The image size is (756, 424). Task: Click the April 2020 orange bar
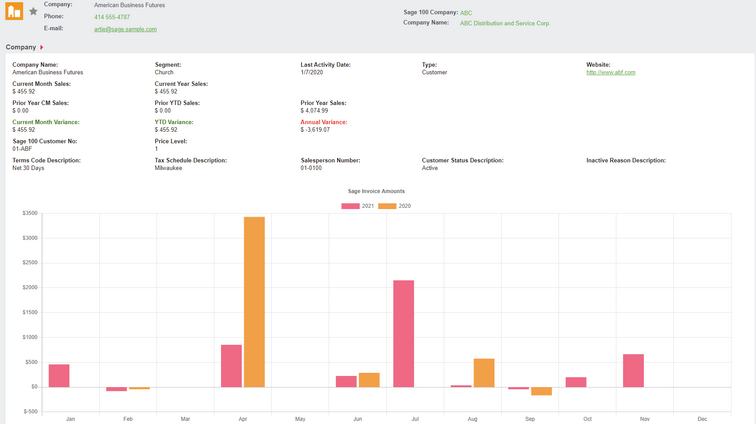[x=254, y=302]
